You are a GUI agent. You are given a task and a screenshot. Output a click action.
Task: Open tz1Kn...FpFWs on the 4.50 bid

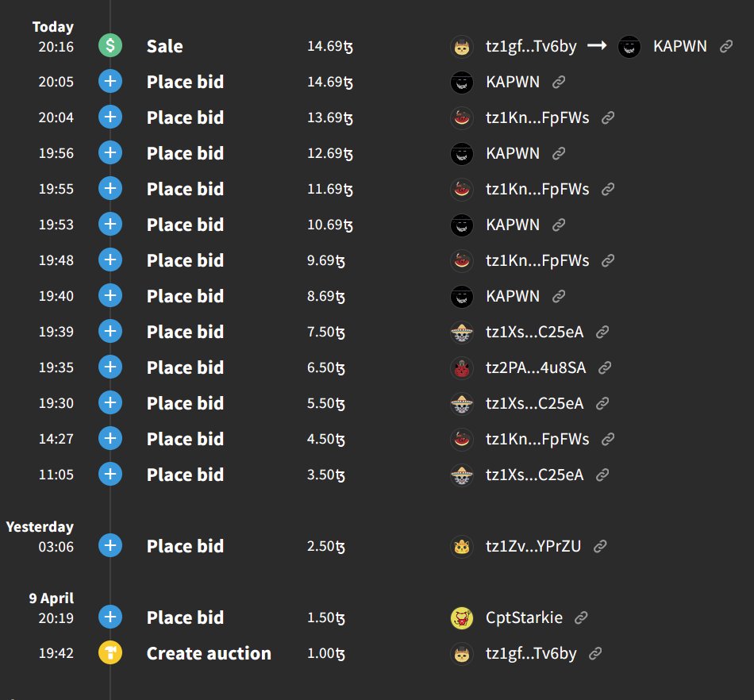[x=537, y=439]
